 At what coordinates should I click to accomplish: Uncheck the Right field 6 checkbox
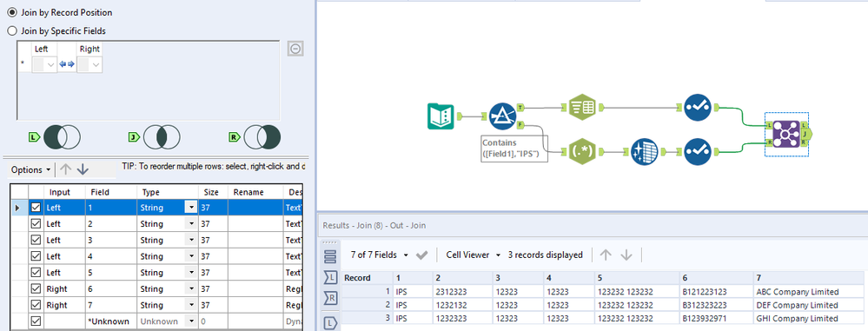tap(36, 289)
